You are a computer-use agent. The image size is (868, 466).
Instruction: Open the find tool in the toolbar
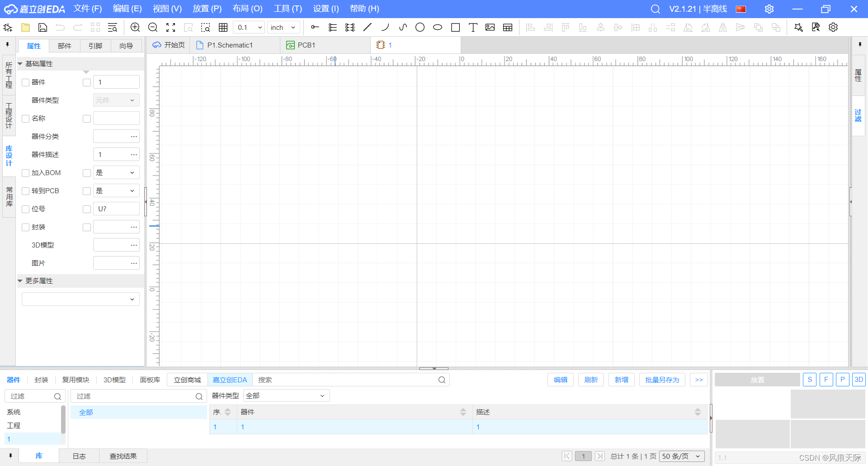pos(113,28)
